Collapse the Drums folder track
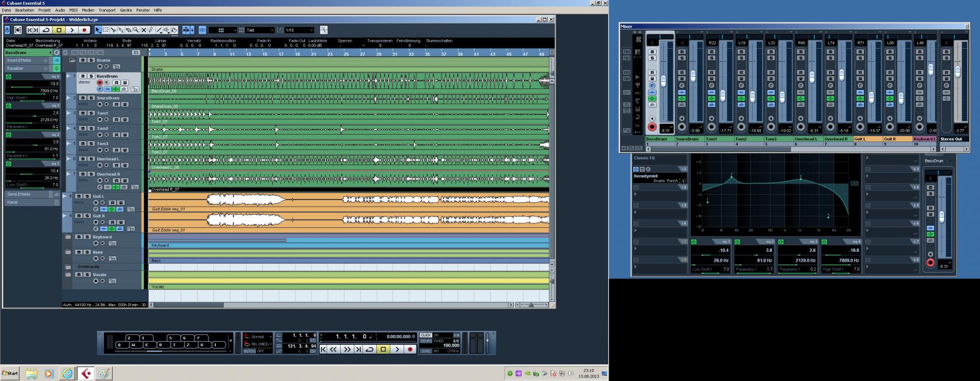 (72, 60)
